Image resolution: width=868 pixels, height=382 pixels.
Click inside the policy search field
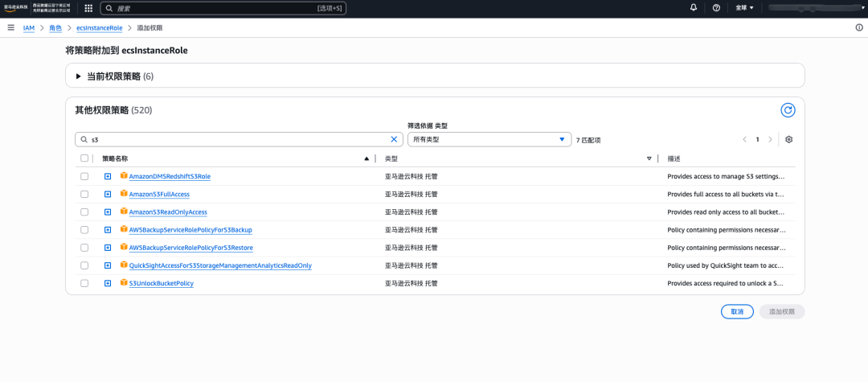(x=233, y=139)
